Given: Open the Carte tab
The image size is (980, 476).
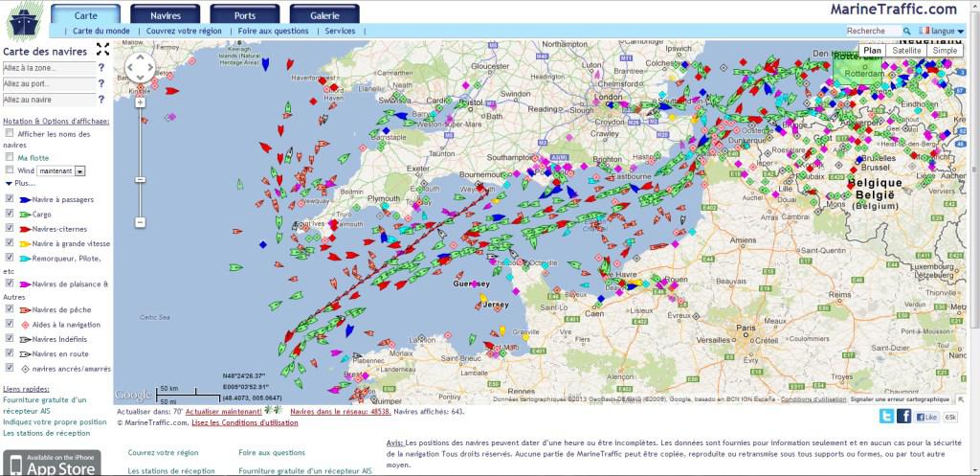Looking at the screenshot, I should (x=85, y=15).
